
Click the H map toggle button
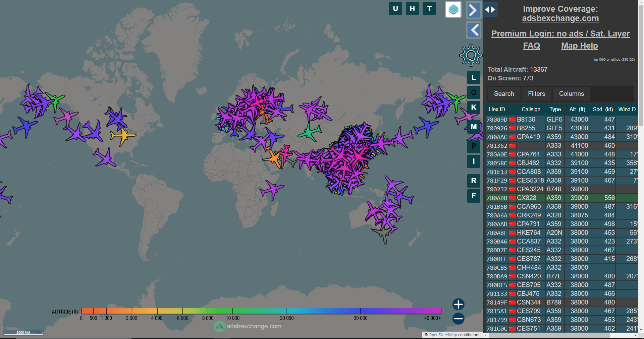[x=412, y=9]
